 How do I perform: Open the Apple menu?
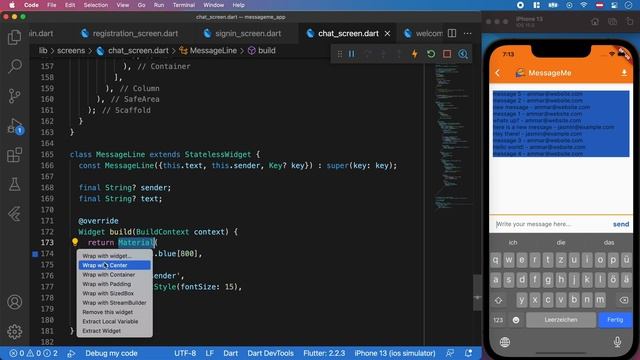12,5
